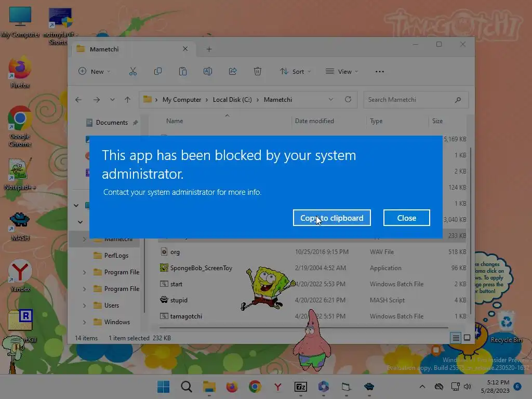This screenshot has width=532, height=399.
Task: Open the My Computer desktop icon
Action: [x=20, y=22]
